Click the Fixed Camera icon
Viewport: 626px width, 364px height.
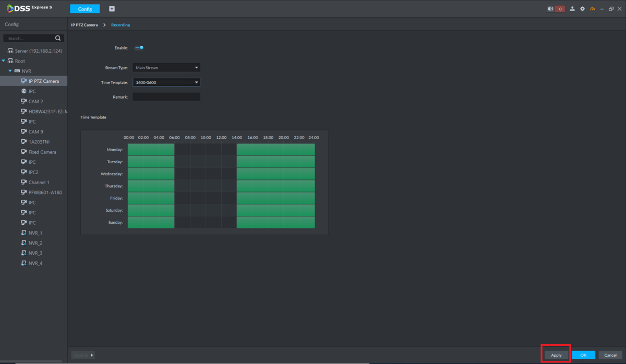click(x=24, y=152)
